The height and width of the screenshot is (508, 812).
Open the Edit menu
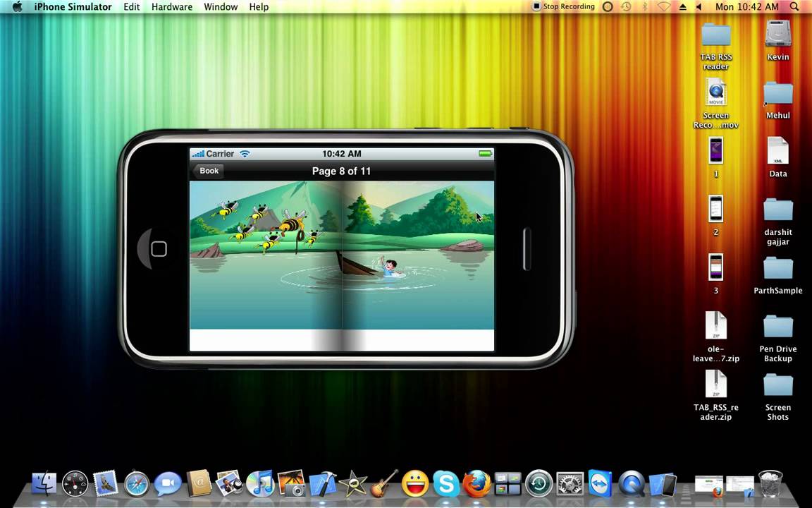pos(132,7)
